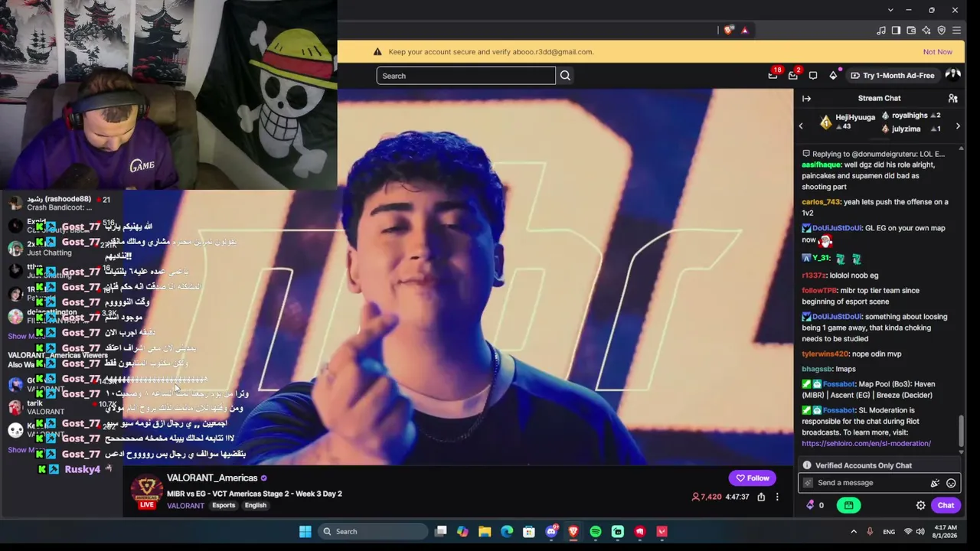Open the chat community users icon
The width and height of the screenshot is (980, 551).
[953, 99]
